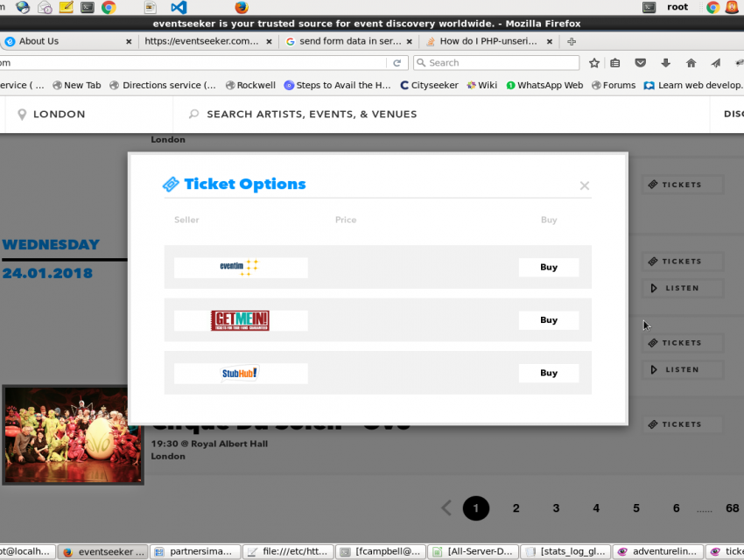744x560 pixels.
Task: Switch to the file:///etc/htt... taskbar window
Action: tap(288, 552)
